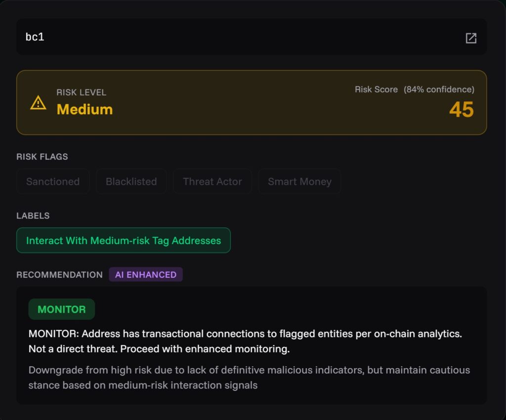Click the bc1 address text
506x420 pixels.
(x=35, y=37)
